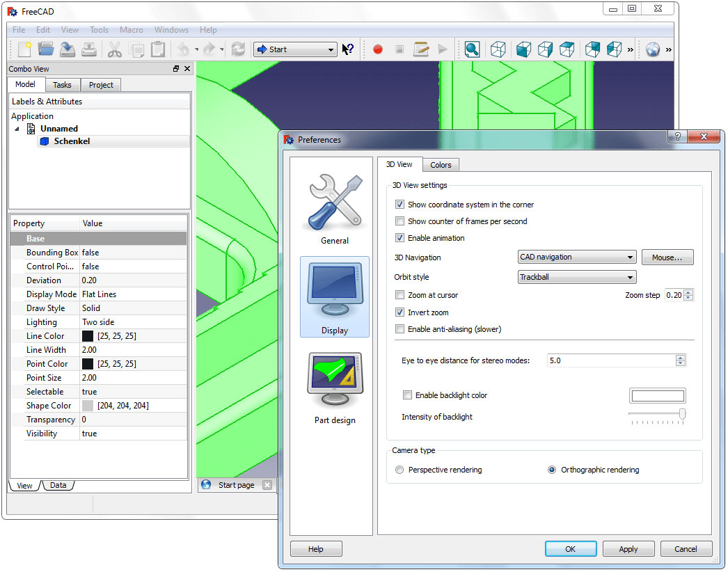
Task: Open the File menu
Action: [x=19, y=30]
